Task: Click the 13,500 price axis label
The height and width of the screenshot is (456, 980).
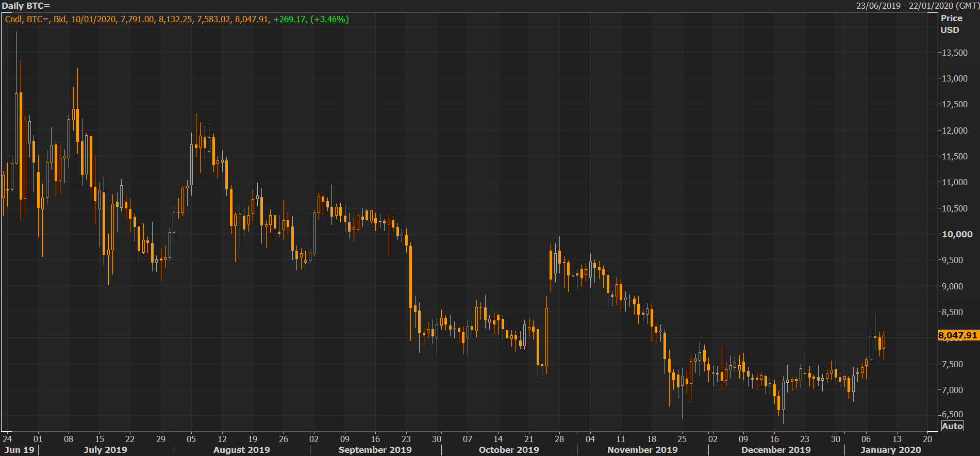Action: click(955, 53)
